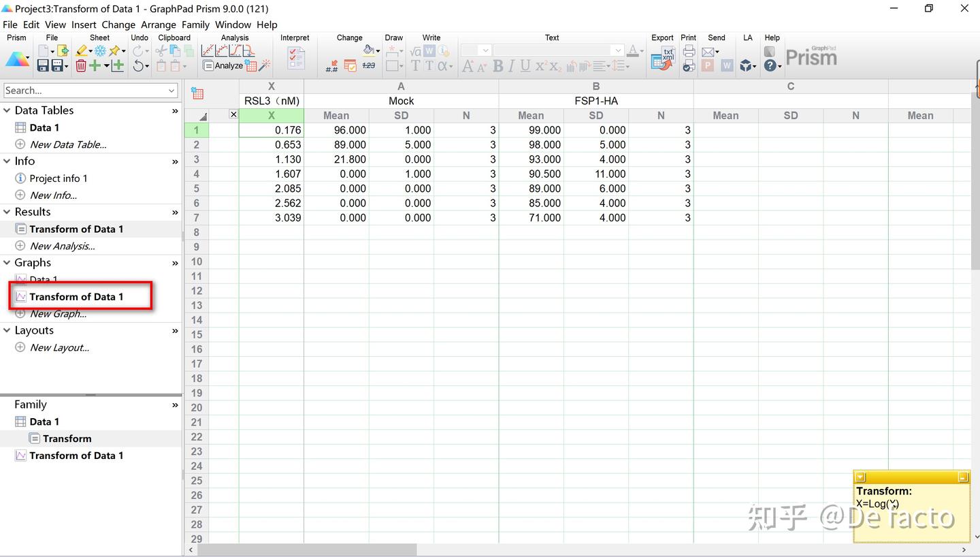Open the yellow Transform note's dropdown arrow
Viewport: 980px width, 557px height.
tap(860, 477)
